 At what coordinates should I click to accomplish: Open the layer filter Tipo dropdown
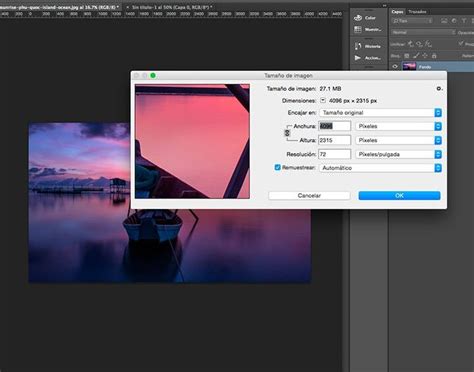click(x=412, y=21)
